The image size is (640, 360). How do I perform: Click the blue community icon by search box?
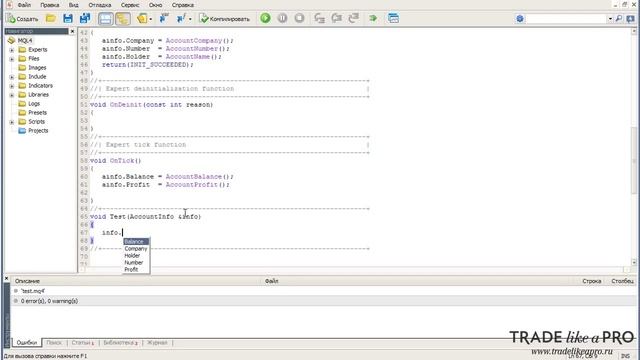[x=520, y=18]
